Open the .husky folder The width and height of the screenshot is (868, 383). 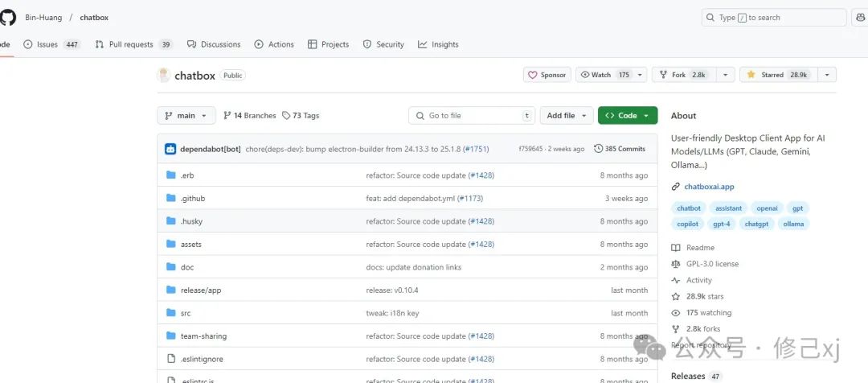191,221
